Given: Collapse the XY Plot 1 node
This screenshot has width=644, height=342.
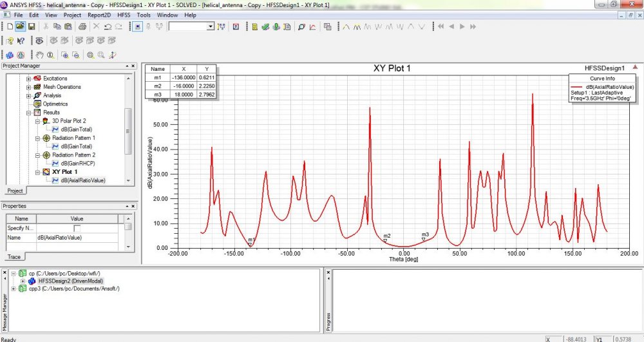Looking at the screenshot, I should 37,173.
